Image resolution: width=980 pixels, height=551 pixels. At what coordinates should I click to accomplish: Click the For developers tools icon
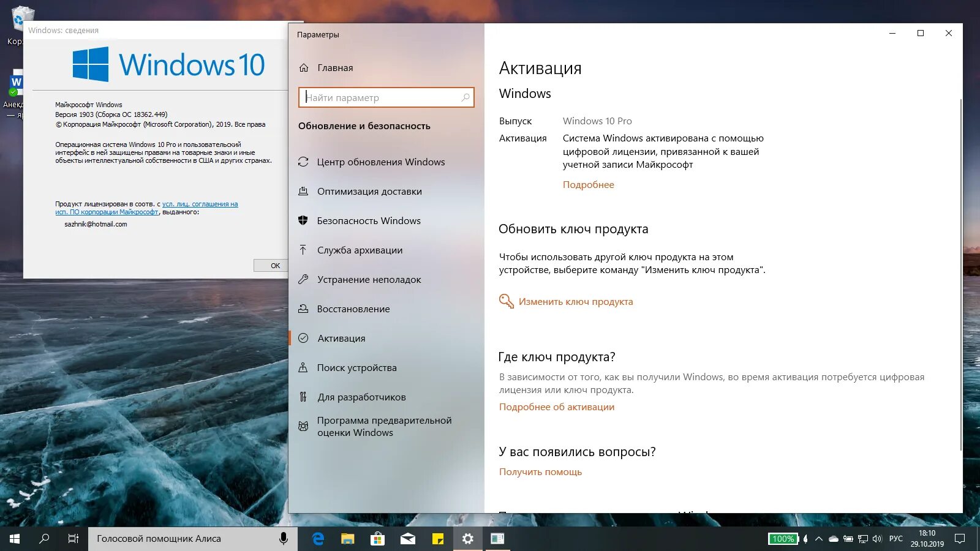[303, 397]
